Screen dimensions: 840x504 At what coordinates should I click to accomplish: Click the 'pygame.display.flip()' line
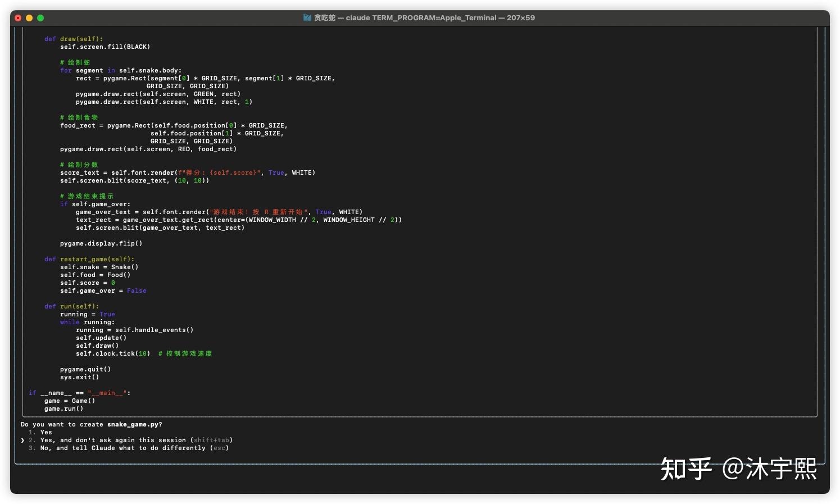click(101, 243)
